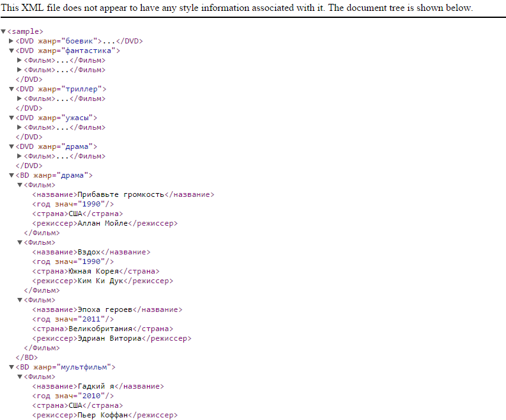Click the title text "Гадкий я"

(x=96, y=386)
